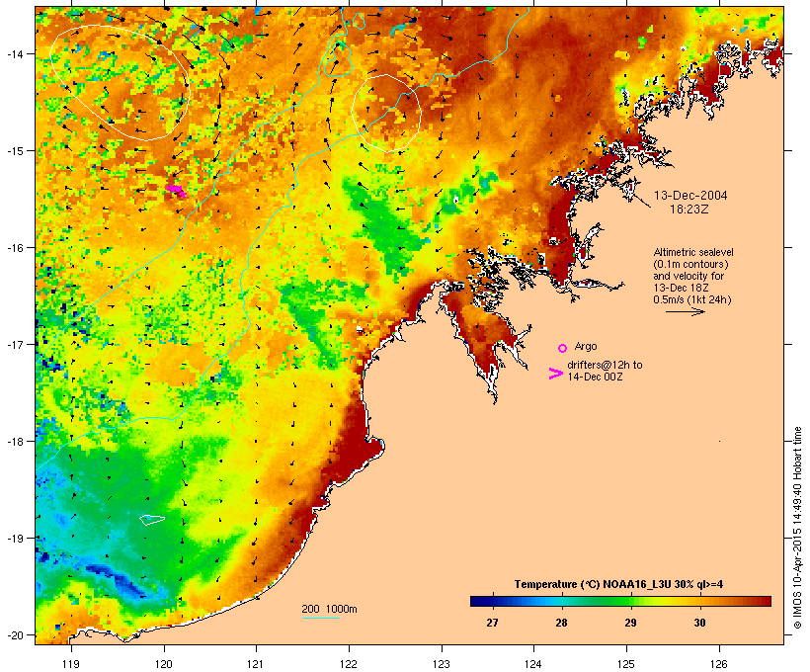Click the IMOS copyright timestamp text
Screen dimensions: 810x672
[x=797, y=528]
